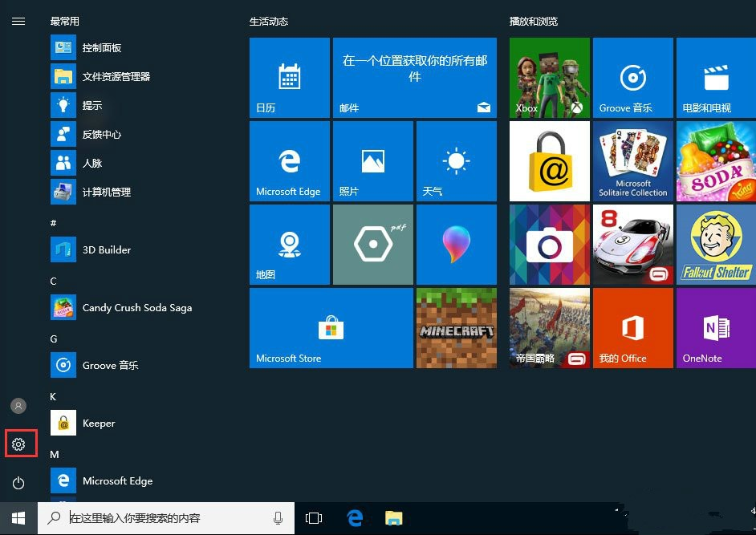Open Task View on the taskbar

(314, 518)
